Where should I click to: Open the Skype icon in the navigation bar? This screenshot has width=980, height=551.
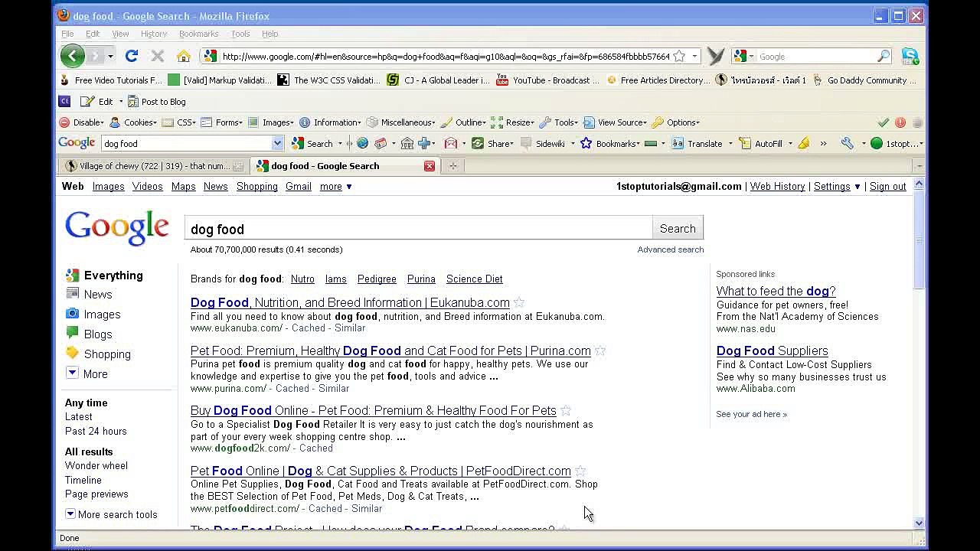click(x=910, y=56)
